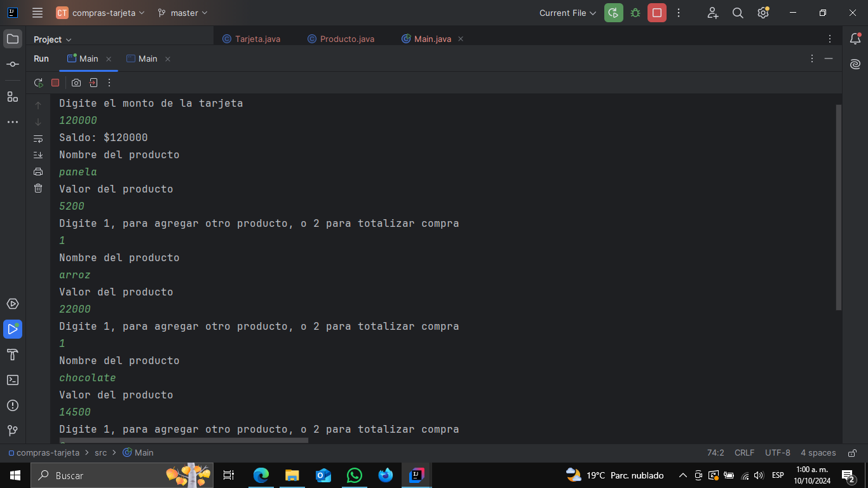Image resolution: width=868 pixels, height=488 pixels.
Task: Open Microsoft Edge from taskbar
Action: (261, 475)
